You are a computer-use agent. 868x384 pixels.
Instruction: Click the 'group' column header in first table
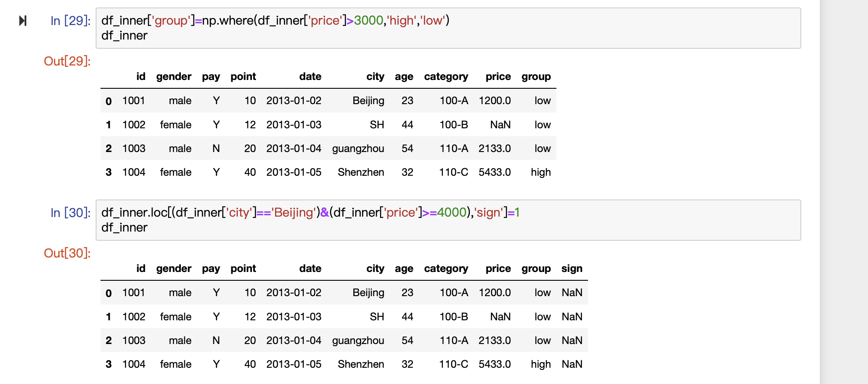[536, 76]
